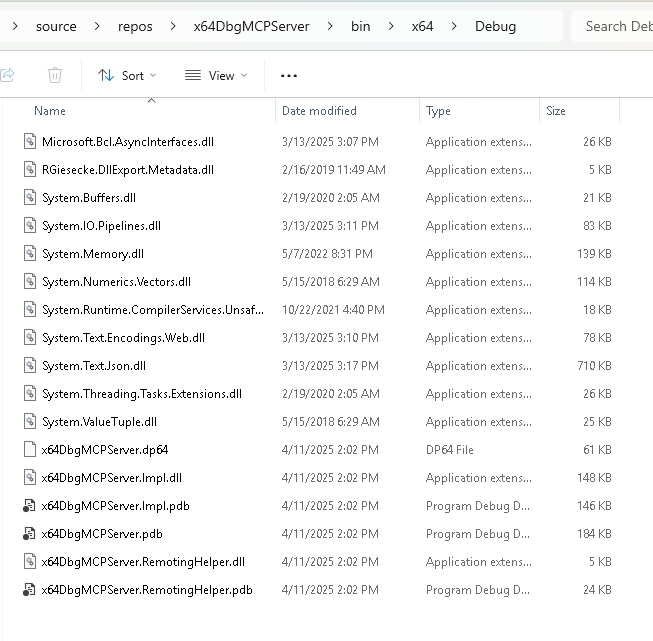Select file name System.ValueTuple.dll
This screenshot has height=641, width=653.
click(x=99, y=422)
